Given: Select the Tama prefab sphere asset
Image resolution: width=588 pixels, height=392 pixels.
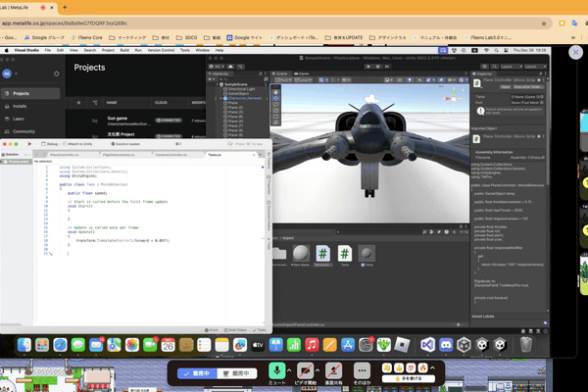Looking at the screenshot, I should 367,256.
